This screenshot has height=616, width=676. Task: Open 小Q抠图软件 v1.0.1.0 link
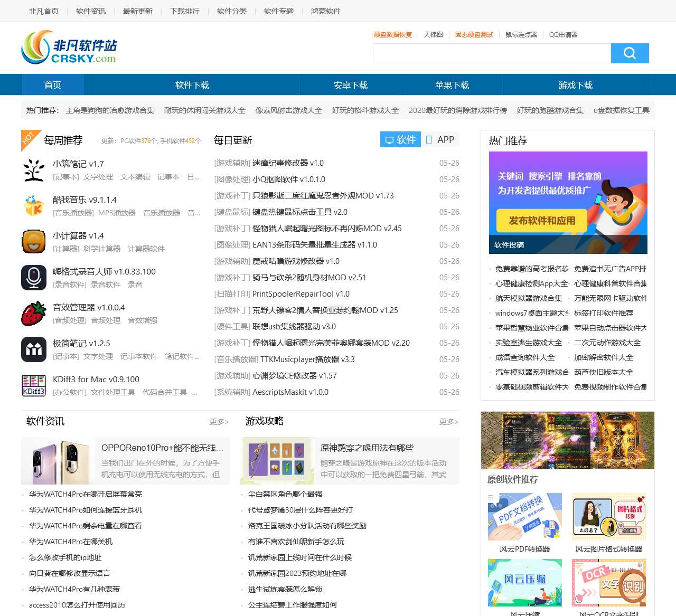click(288, 179)
